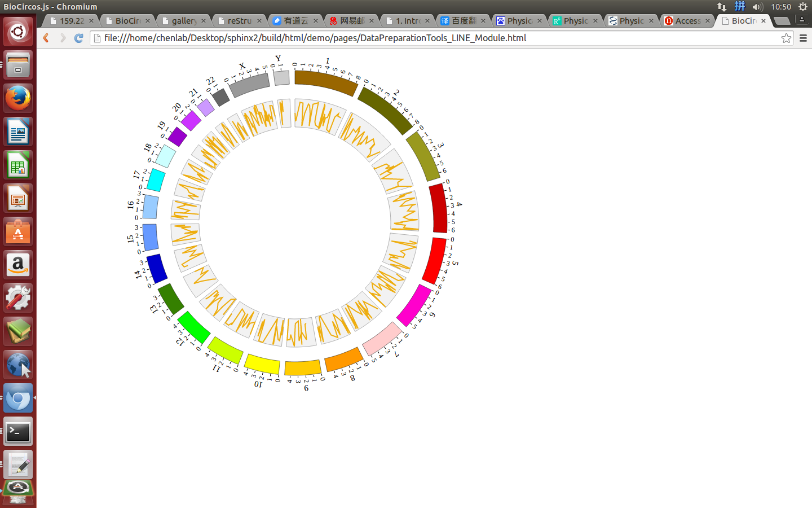Open the session gear menu

click(803, 7)
